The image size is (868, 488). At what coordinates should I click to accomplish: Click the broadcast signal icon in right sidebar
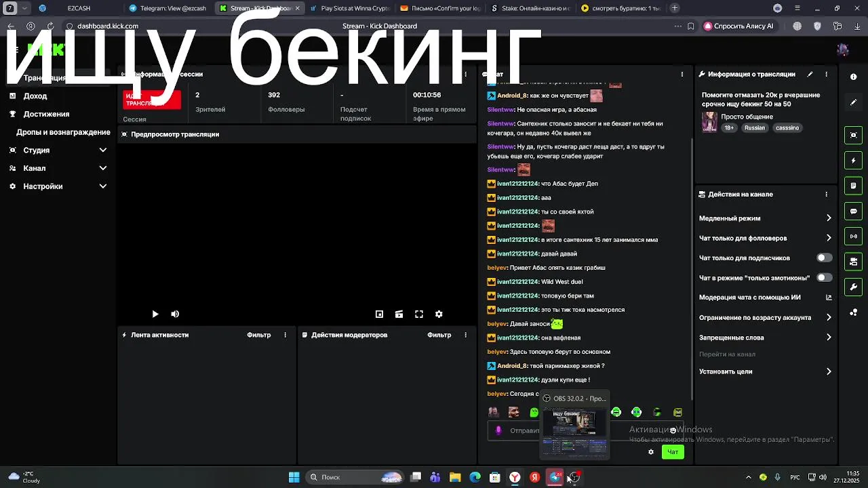[853, 237]
